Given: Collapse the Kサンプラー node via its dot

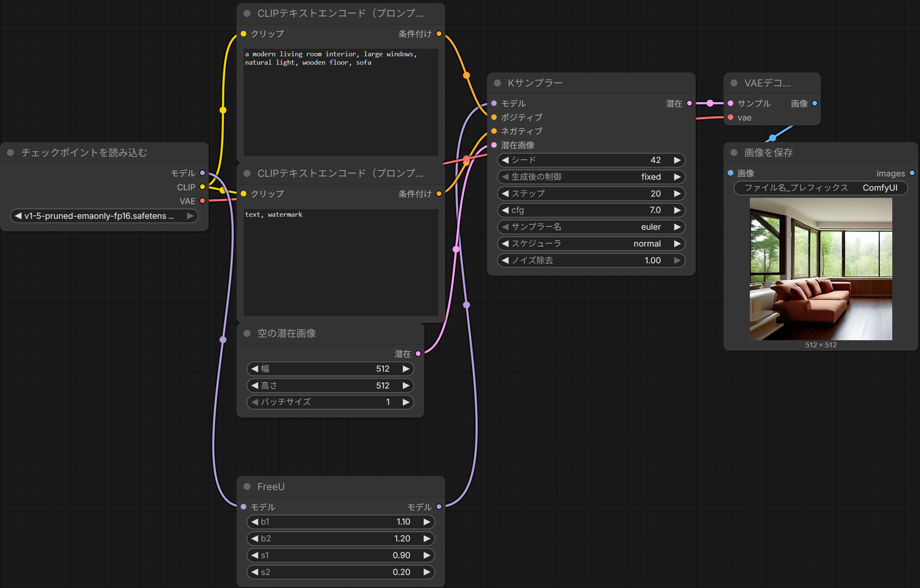Looking at the screenshot, I should (497, 83).
